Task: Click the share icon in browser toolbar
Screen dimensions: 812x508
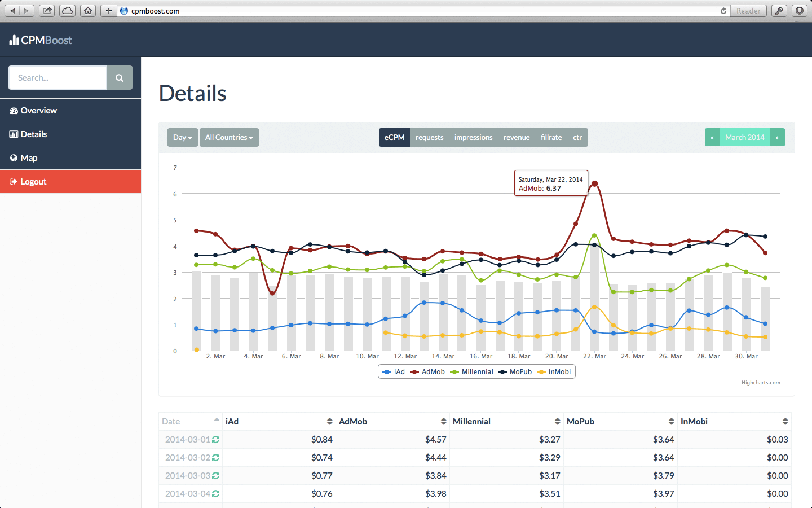Action: pos(47,11)
